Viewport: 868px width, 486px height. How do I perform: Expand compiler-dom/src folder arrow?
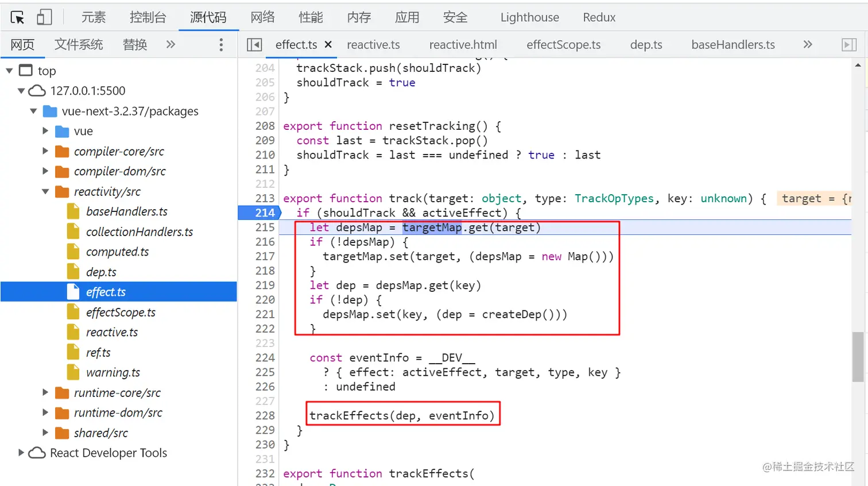pos(45,171)
